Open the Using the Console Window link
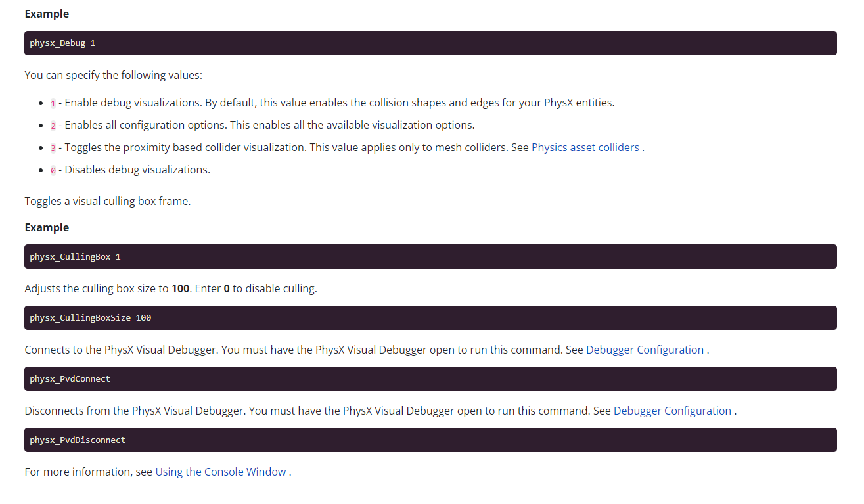 click(220, 472)
